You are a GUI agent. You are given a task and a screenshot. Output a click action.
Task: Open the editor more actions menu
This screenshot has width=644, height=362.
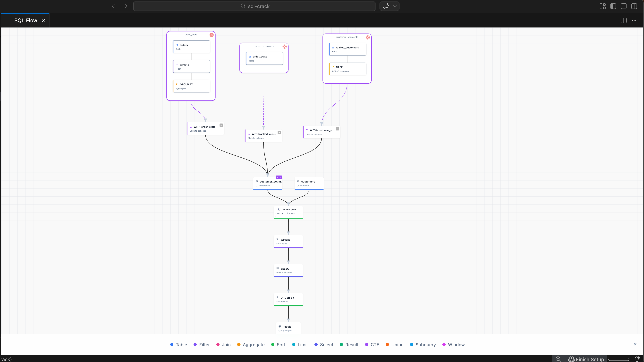point(634,20)
